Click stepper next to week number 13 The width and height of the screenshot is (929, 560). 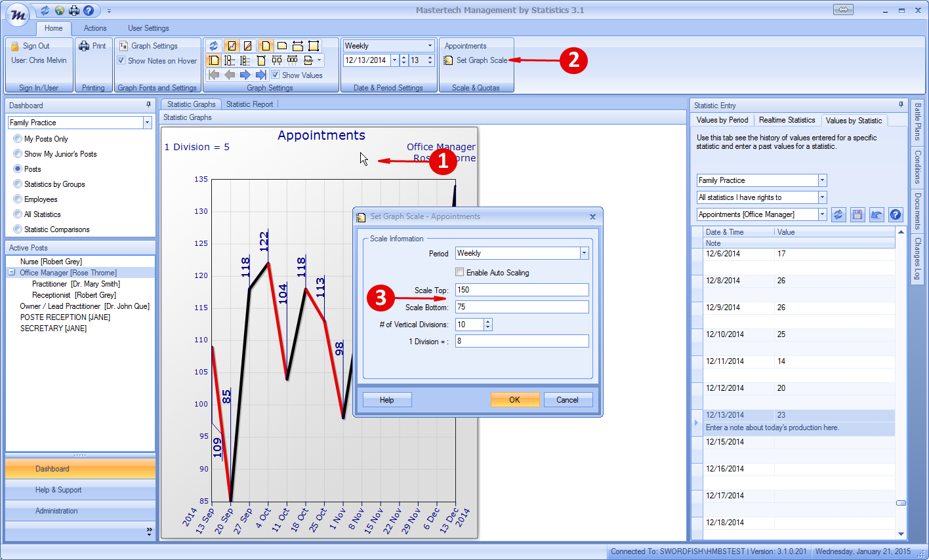pos(430,60)
